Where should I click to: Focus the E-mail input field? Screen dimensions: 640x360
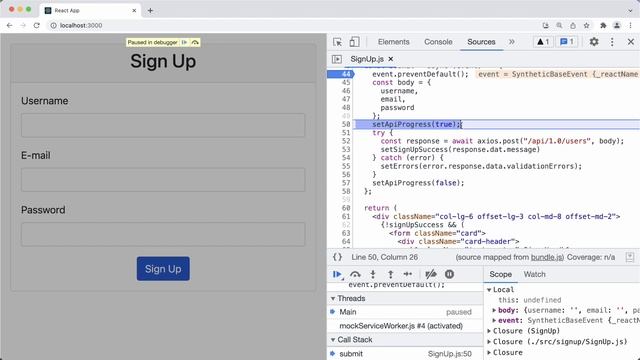(x=163, y=180)
